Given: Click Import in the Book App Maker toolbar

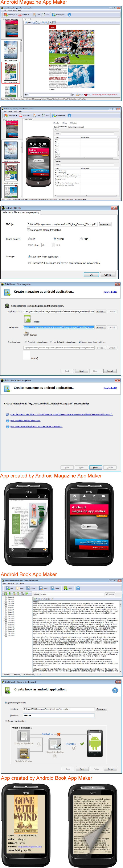Looking at the screenshot, I should pyautogui.click(x=44, y=588).
